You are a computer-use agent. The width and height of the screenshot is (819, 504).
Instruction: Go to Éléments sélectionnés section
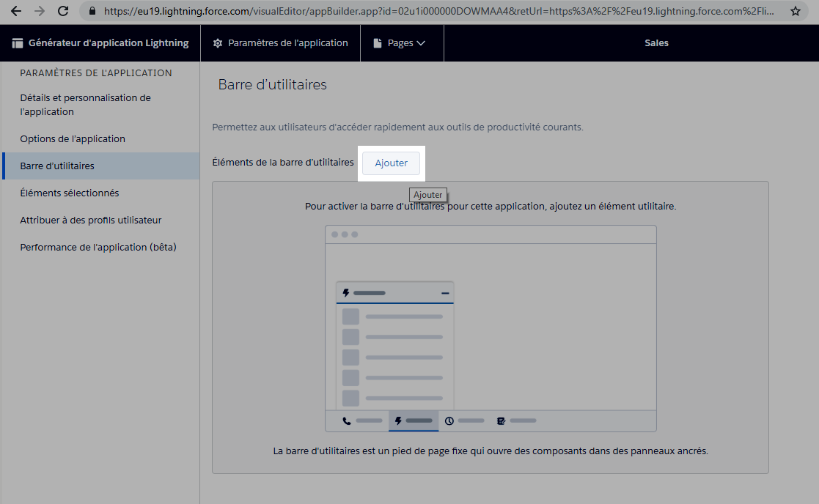[100, 193]
